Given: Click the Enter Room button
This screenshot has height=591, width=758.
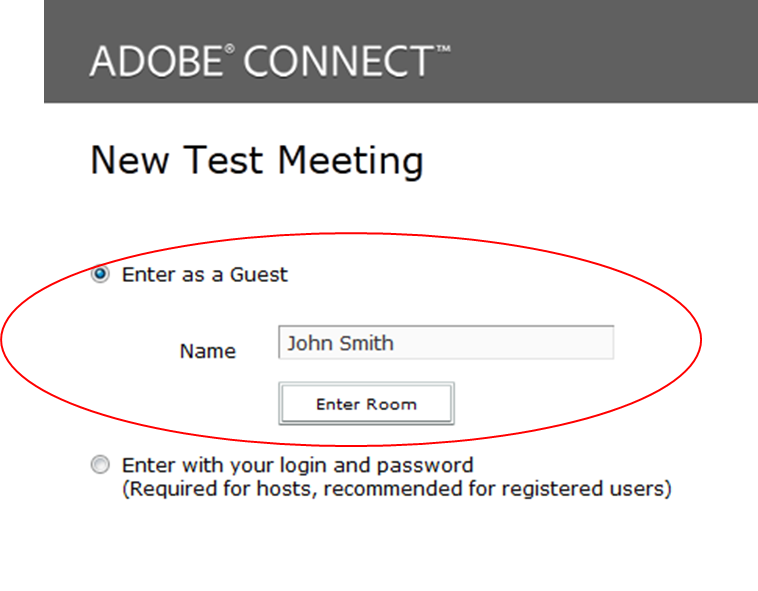Looking at the screenshot, I should pos(366,404).
